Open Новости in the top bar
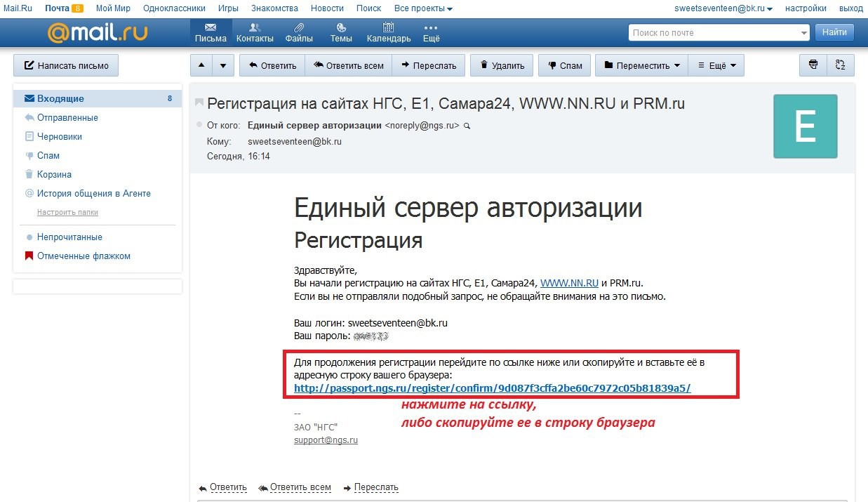Image resolution: width=868 pixels, height=502 pixels. (327, 8)
